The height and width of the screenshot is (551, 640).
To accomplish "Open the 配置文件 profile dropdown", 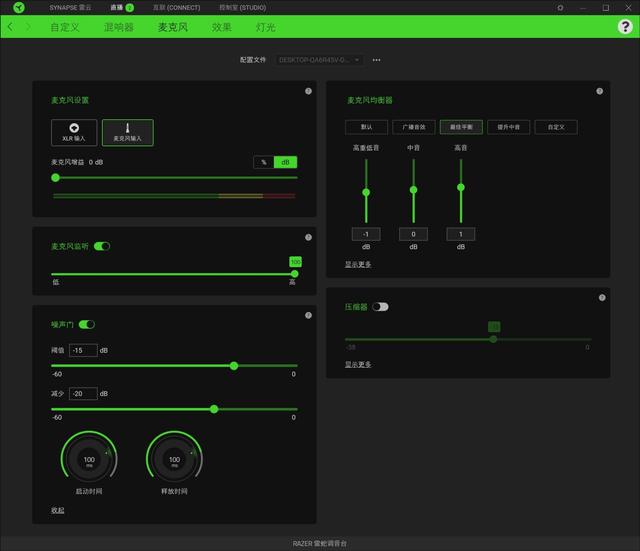I will click(320, 60).
